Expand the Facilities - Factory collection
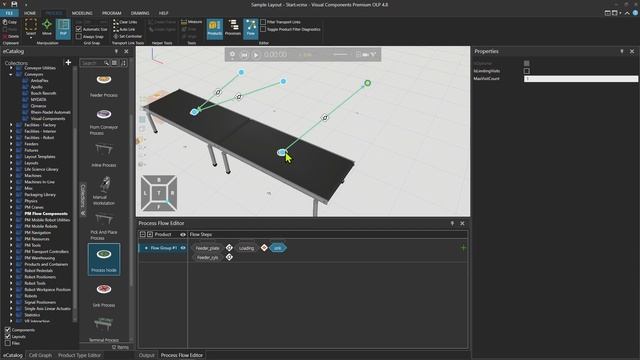Image resolution: width=640 pixels, height=360 pixels. pos(11,125)
